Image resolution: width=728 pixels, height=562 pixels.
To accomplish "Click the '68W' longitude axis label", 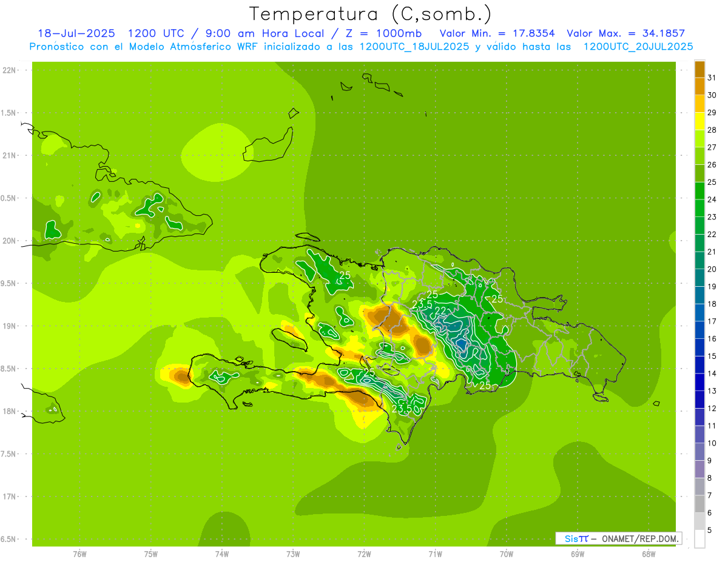I will click(x=649, y=554).
